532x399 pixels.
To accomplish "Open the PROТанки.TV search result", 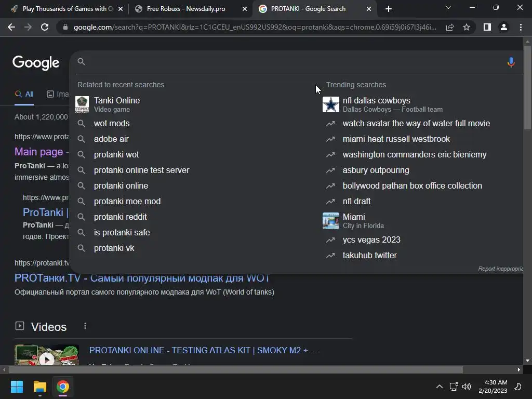I will 142,278.
